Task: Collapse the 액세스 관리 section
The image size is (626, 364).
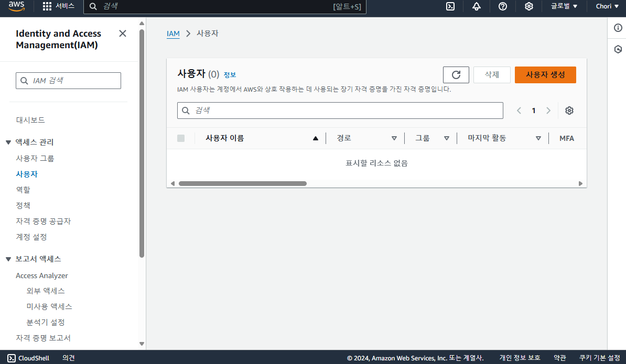Action: coord(8,142)
